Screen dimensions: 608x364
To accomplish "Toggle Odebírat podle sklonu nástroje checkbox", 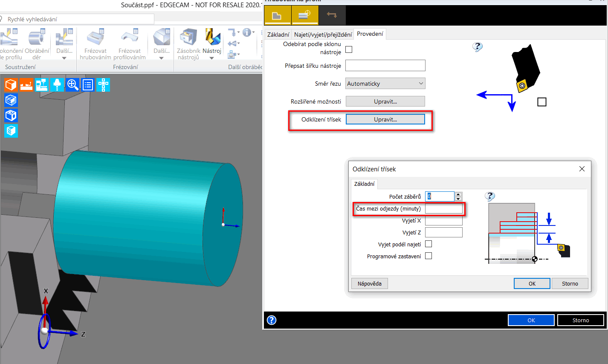I will click(x=349, y=49).
